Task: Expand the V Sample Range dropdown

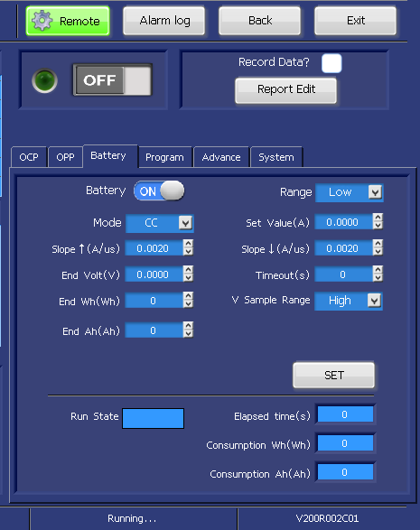Action: pyautogui.click(x=349, y=301)
